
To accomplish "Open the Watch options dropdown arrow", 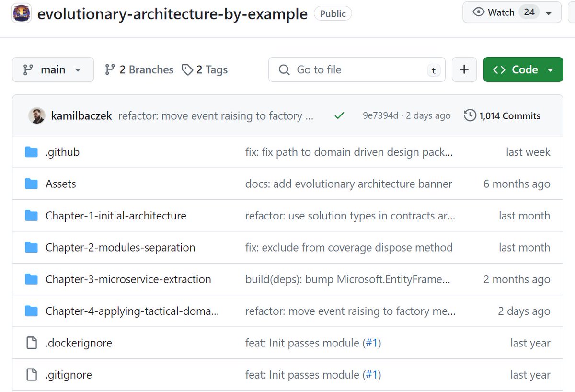I will click(549, 12).
